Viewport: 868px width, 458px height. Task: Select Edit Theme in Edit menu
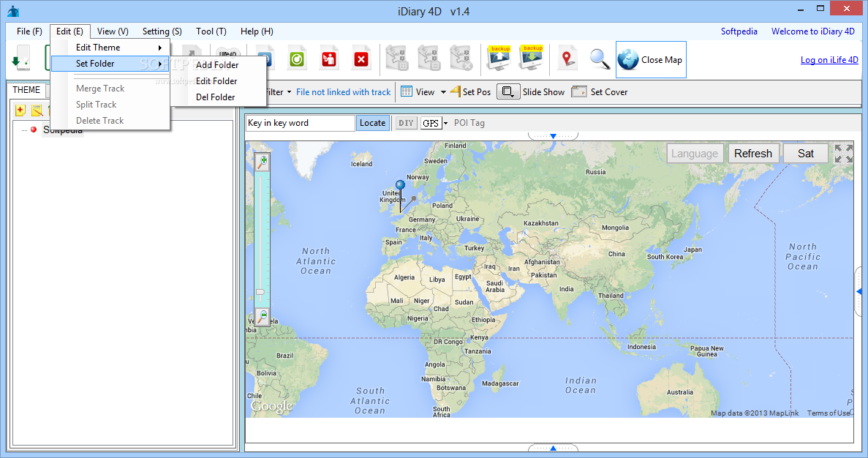click(x=110, y=48)
